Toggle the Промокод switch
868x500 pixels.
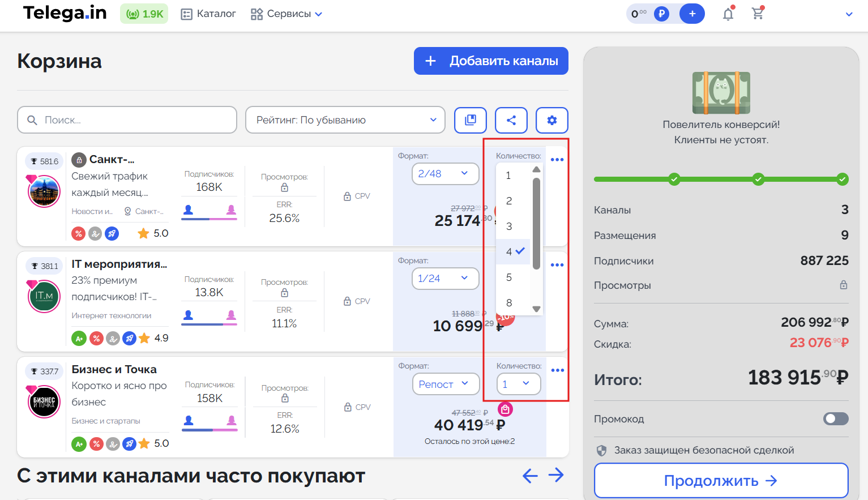[835, 418]
